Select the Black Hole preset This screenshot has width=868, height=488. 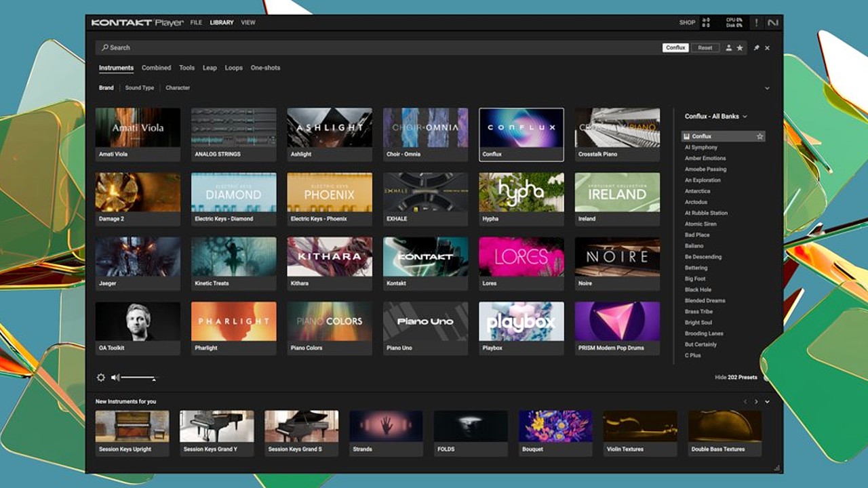click(698, 289)
